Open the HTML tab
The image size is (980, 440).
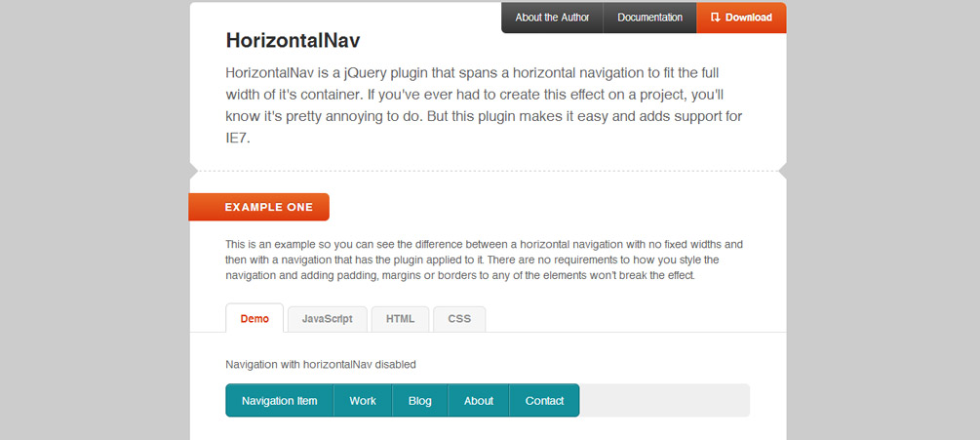[x=400, y=319]
